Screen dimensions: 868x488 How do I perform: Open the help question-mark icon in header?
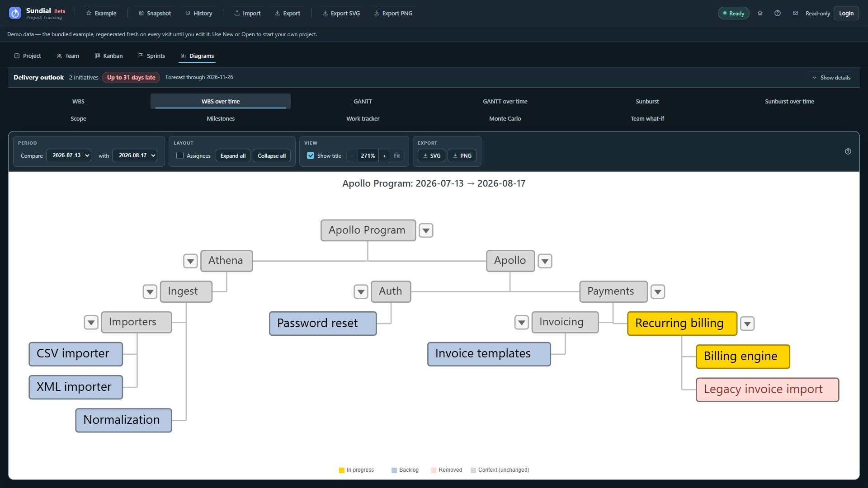778,13
